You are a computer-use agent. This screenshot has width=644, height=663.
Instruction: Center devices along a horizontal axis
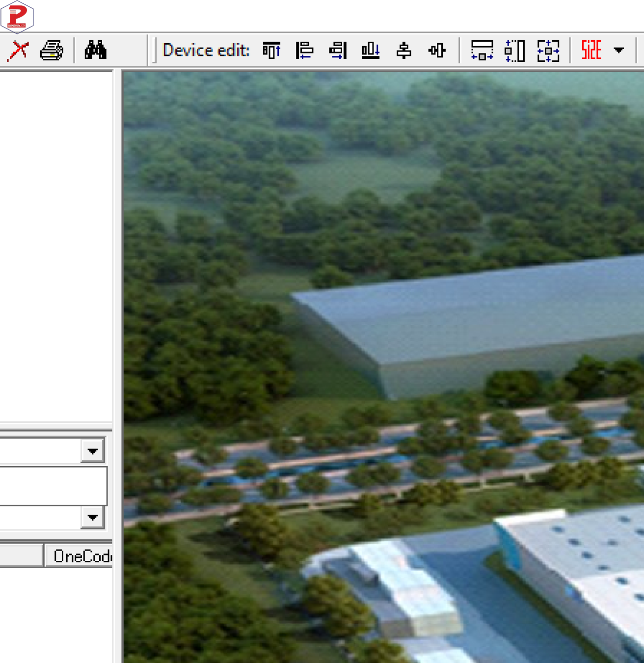[437, 50]
